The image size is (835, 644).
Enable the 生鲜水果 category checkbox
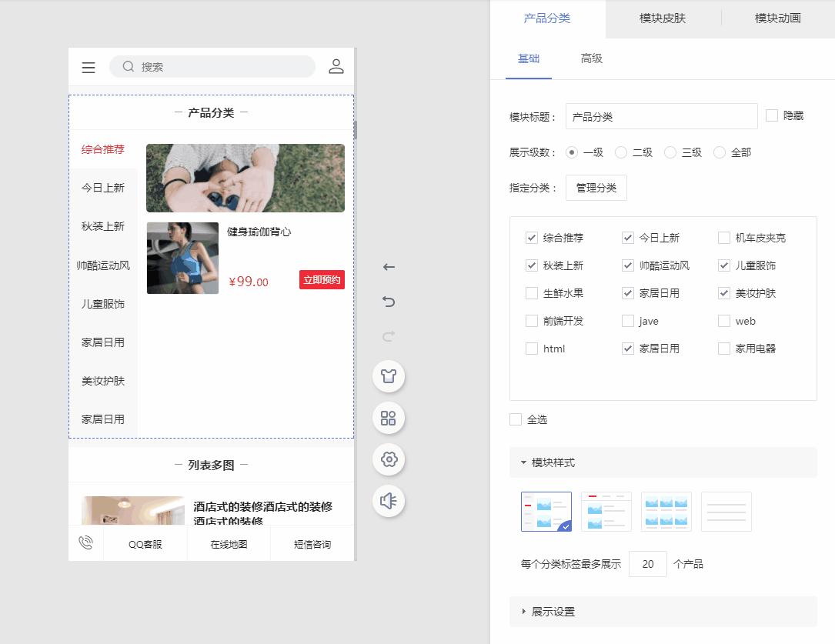[532, 293]
